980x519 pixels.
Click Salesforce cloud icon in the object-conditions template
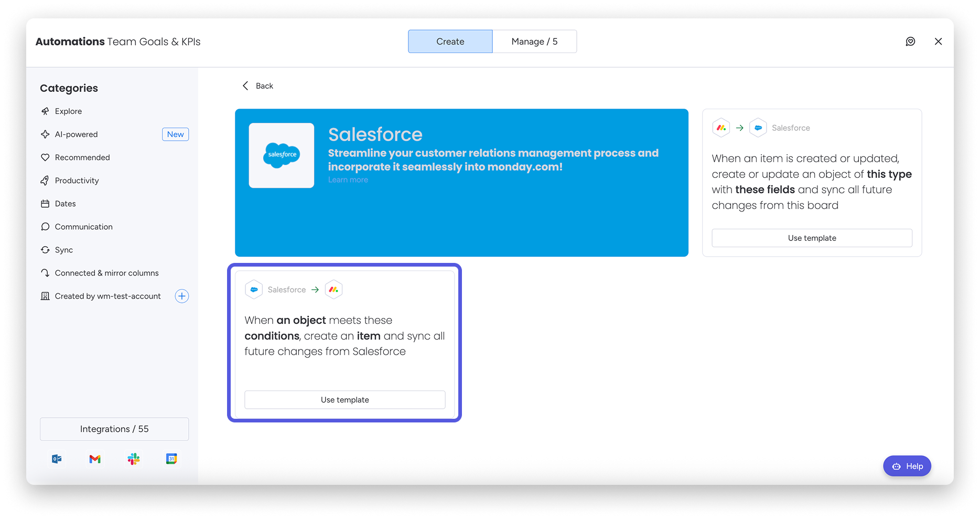pyautogui.click(x=254, y=289)
